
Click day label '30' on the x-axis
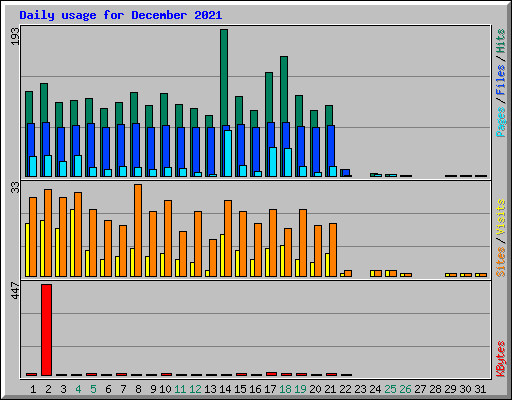(465, 389)
